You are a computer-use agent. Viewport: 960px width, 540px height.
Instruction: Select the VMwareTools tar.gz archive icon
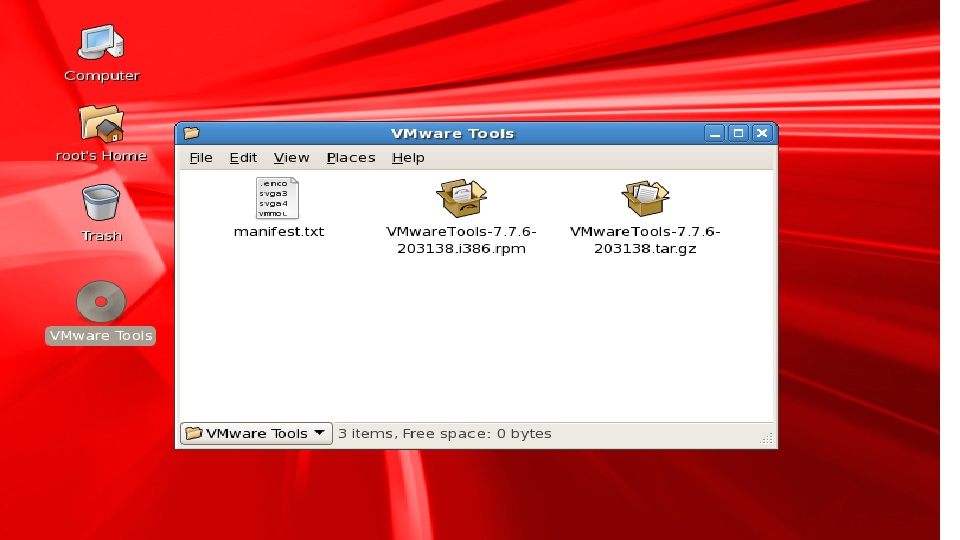[x=645, y=198]
